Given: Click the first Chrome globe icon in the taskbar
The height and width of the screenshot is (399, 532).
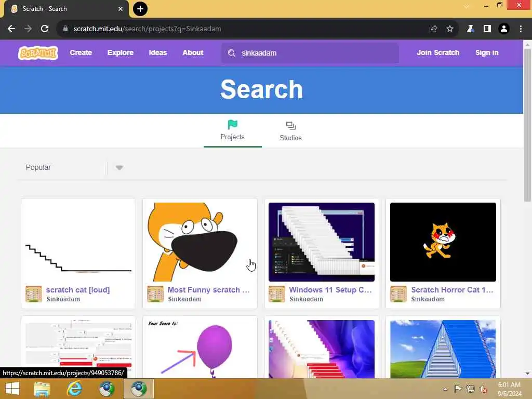Looking at the screenshot, I should [x=107, y=389].
